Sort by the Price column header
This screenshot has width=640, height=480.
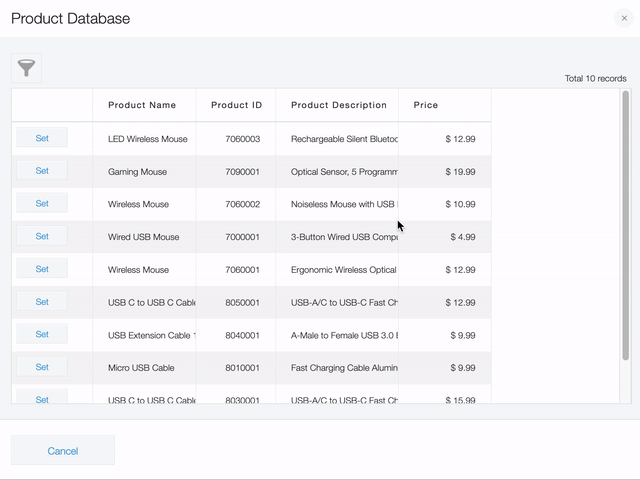point(426,105)
